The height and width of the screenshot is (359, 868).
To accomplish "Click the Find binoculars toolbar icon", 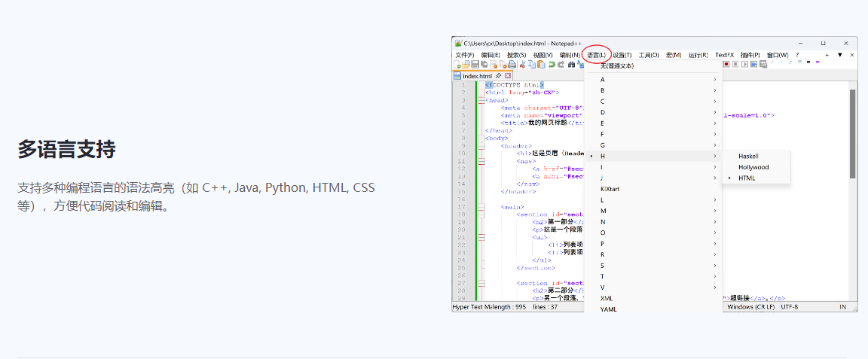I will [x=571, y=65].
